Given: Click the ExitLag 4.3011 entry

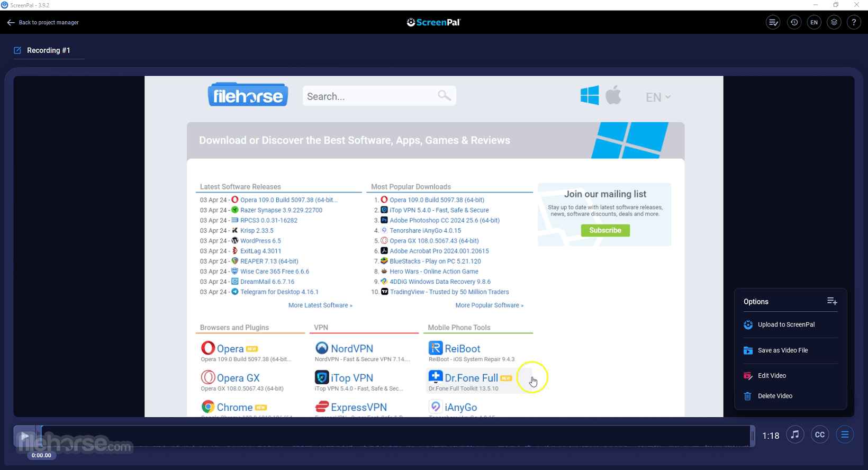Looking at the screenshot, I should click(x=260, y=251).
